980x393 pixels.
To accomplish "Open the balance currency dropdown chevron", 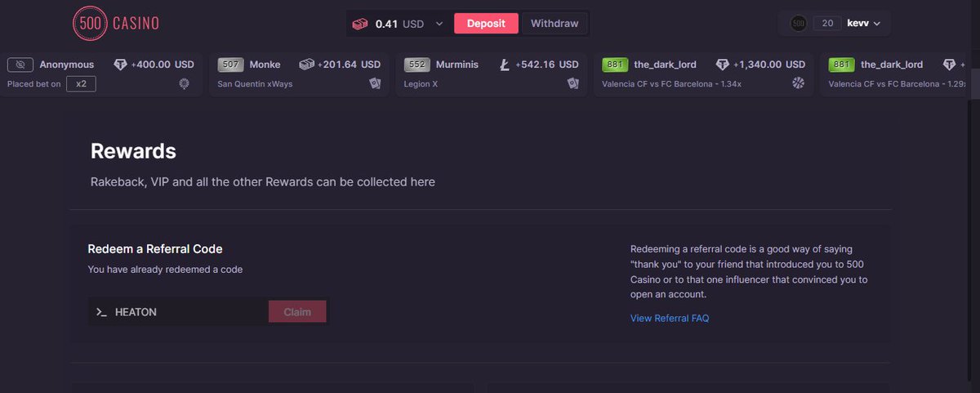I will point(439,24).
